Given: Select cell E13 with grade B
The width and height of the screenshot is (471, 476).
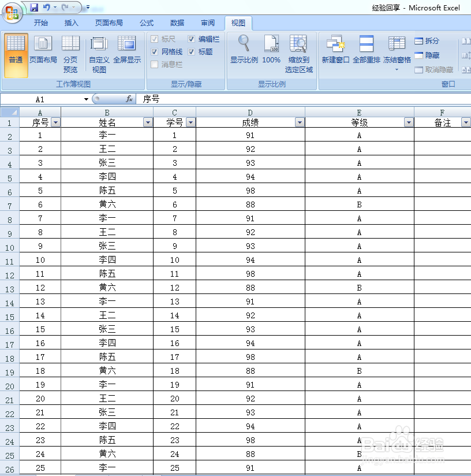Looking at the screenshot, I should (x=360, y=288).
